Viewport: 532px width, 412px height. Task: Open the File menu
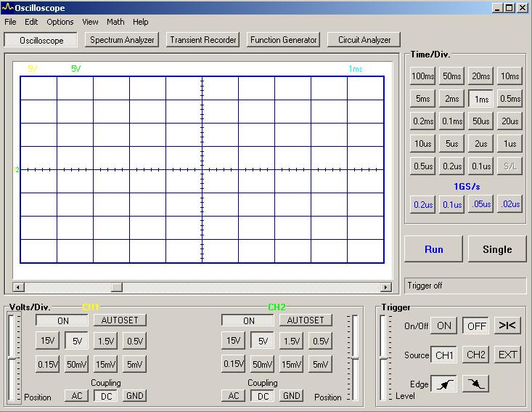(10, 22)
